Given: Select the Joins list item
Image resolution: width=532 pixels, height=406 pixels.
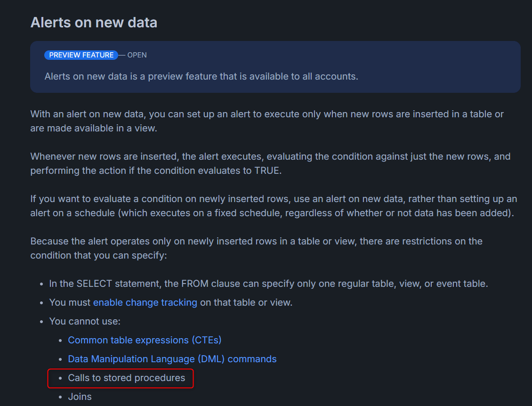Looking at the screenshot, I should (x=80, y=397).
